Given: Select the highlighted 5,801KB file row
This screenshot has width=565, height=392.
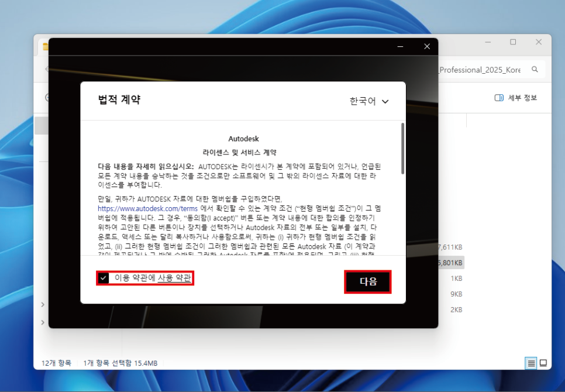Looking at the screenshot, I should tap(451, 263).
